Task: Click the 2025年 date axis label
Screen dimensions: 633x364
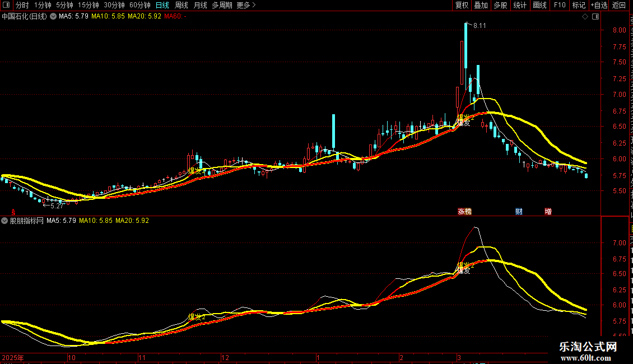Action: pos(12,357)
